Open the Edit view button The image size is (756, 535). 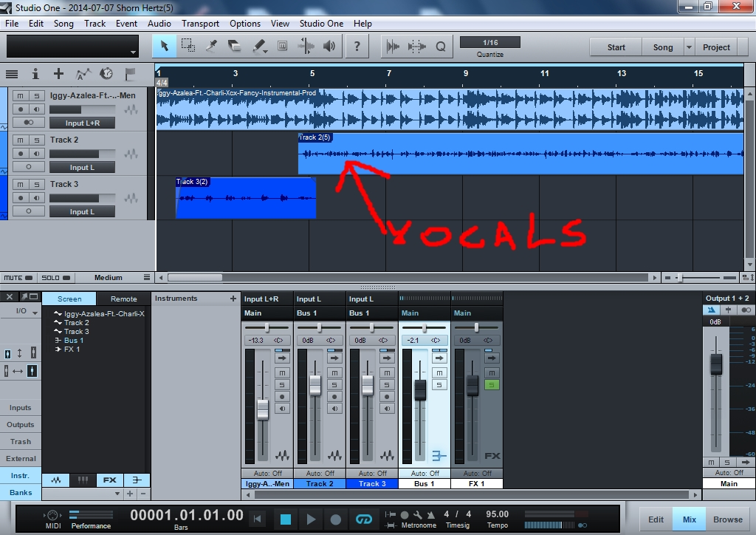(x=656, y=519)
